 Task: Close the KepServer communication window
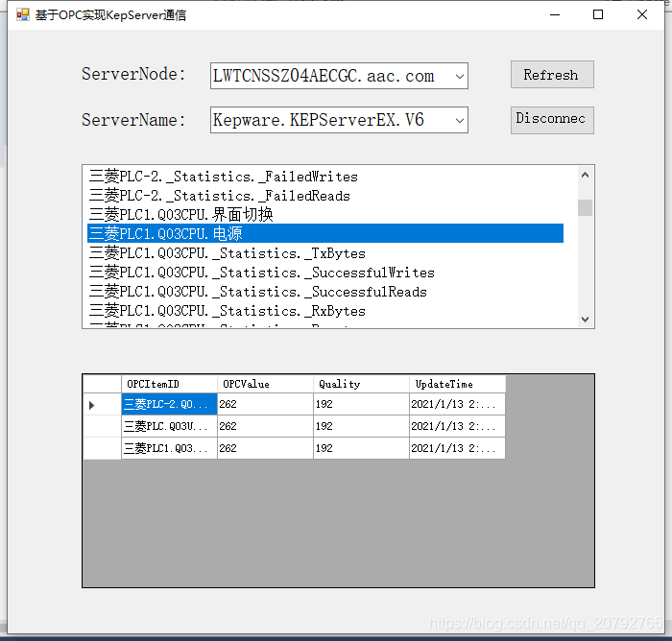tap(641, 15)
